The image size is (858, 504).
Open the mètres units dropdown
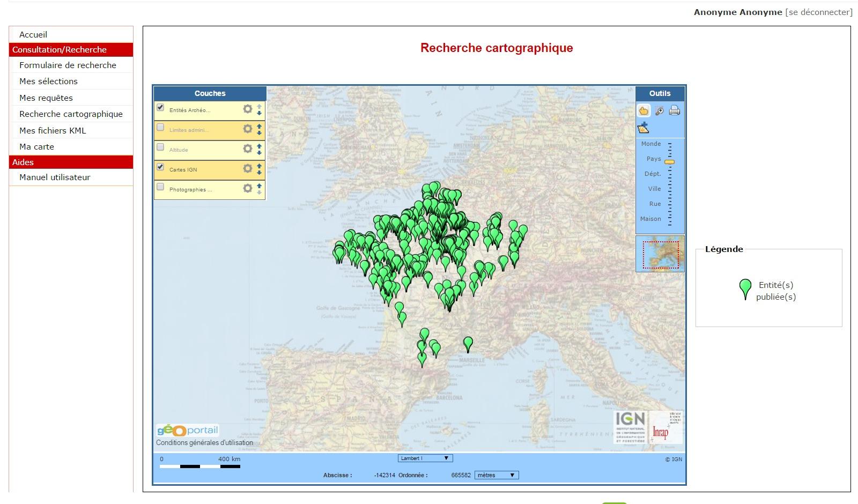coord(497,475)
